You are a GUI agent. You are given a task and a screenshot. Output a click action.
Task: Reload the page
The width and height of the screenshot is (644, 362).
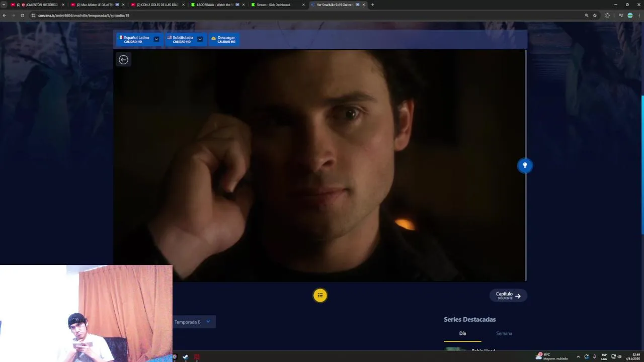[22, 16]
